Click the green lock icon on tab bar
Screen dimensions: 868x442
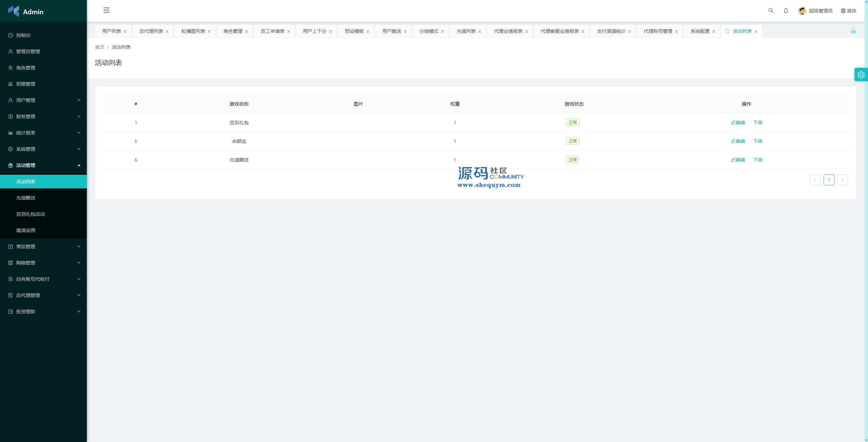(x=853, y=31)
